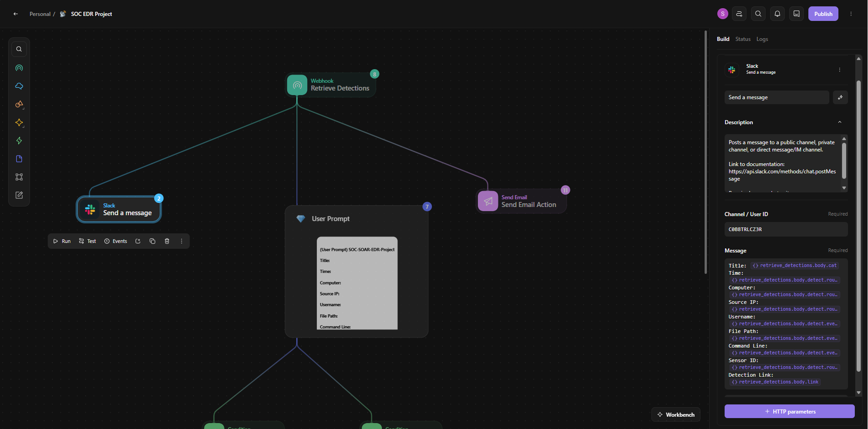
Task: Click the Slack logo on the Send a message node
Action: (x=90, y=209)
